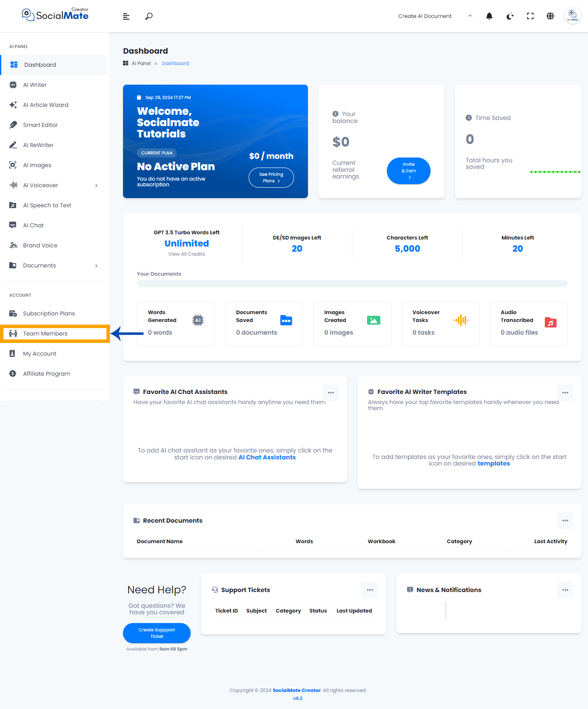Click the Your Documents progress bar
Viewport: 588px width, 709px height.
pos(352,284)
